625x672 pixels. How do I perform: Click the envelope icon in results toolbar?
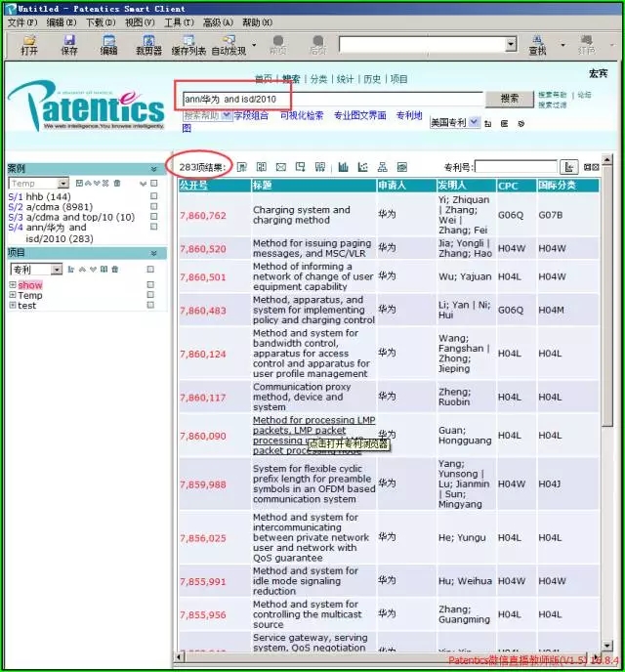(280, 167)
